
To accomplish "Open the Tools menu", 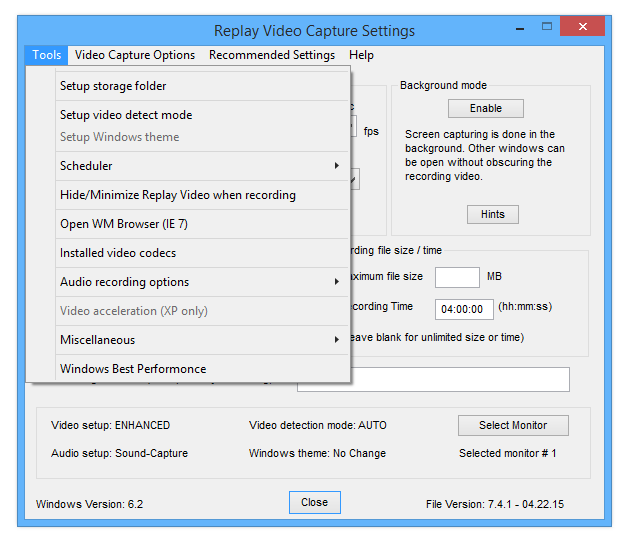I will (x=47, y=55).
